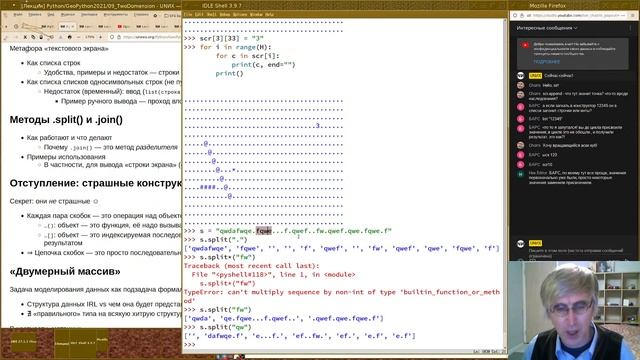The image size is (640, 360).
Task: Open page actions ellipsis in Firefox address bar
Action: pos(623,16)
